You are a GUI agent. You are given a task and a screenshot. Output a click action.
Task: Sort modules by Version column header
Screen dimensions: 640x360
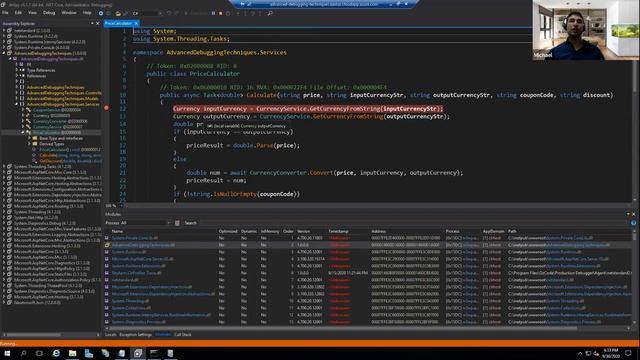[303, 231]
